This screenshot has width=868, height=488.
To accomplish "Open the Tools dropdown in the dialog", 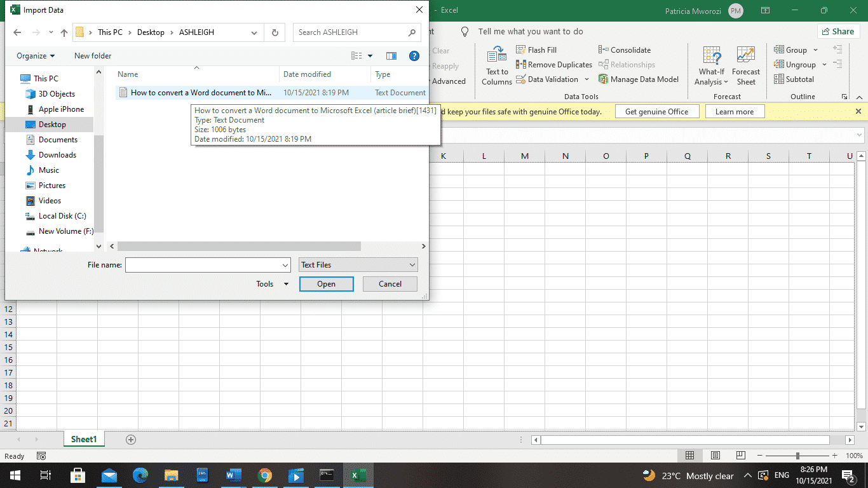I will [272, 284].
